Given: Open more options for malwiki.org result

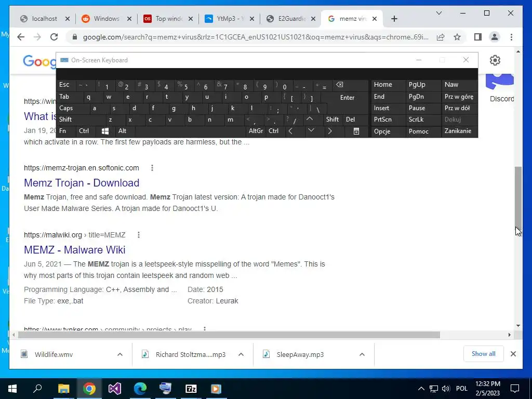Looking at the screenshot, I should click(x=138, y=235).
